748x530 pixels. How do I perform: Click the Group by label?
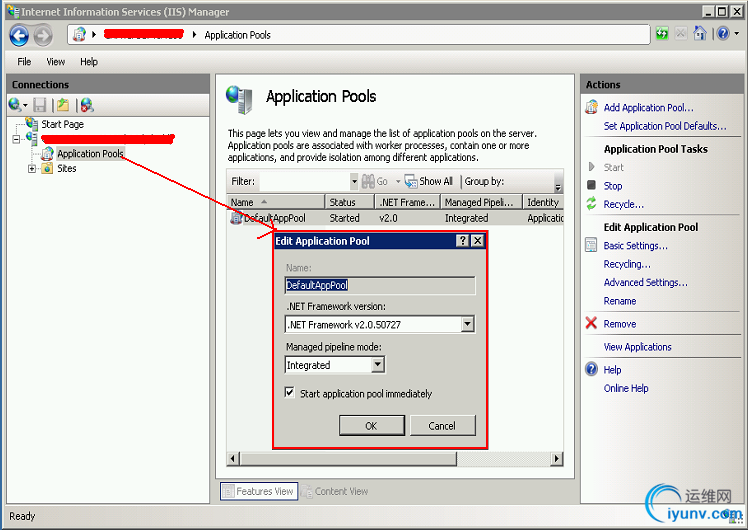pos(484,181)
